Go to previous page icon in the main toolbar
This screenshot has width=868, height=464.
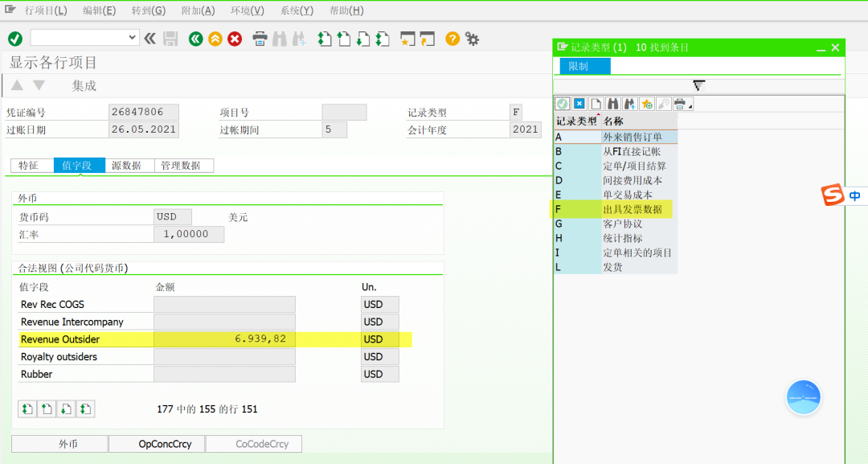coord(344,39)
